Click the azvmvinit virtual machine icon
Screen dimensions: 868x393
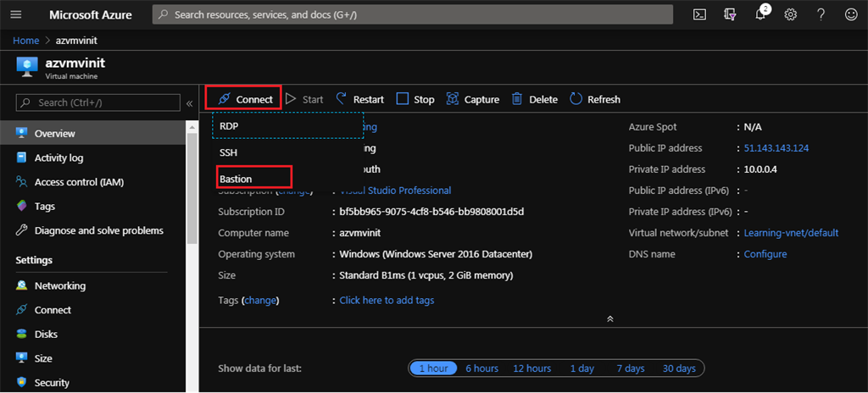coord(27,66)
